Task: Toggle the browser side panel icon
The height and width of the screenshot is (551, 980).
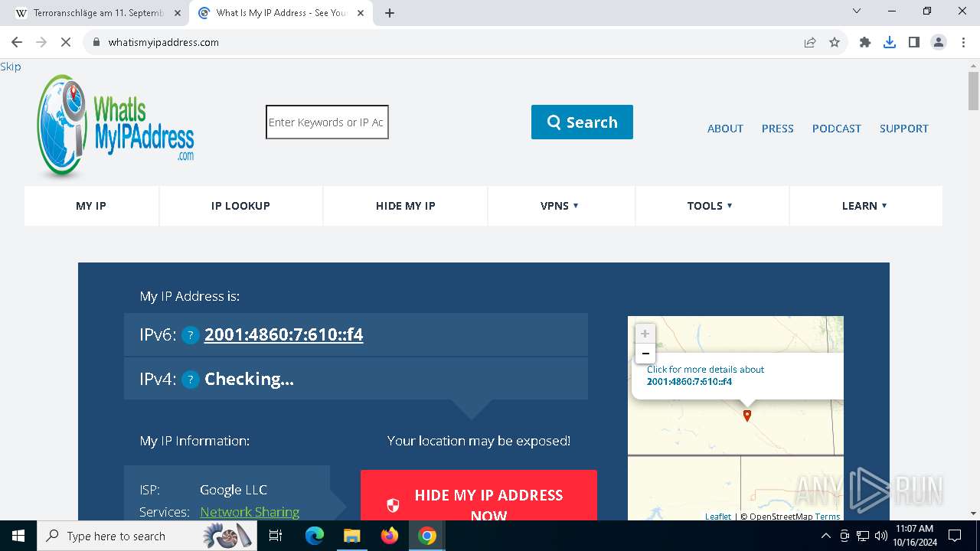Action: (914, 42)
